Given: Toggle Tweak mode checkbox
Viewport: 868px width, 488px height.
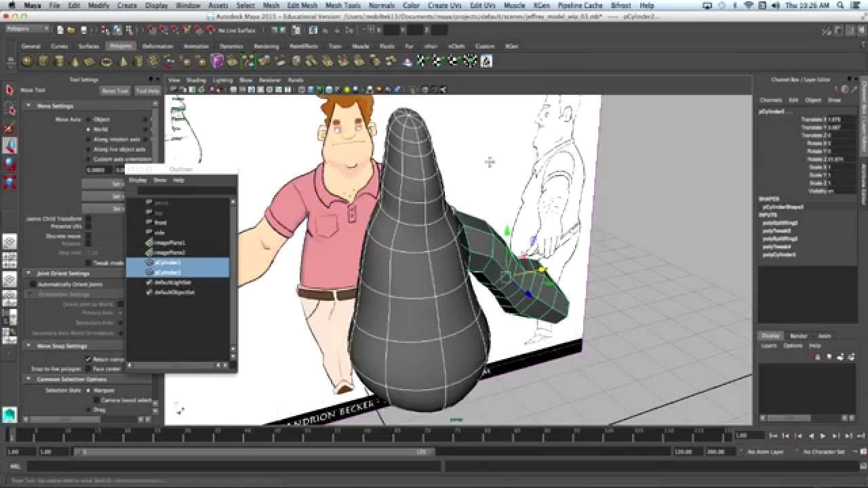Looking at the screenshot, I should tap(88, 263).
